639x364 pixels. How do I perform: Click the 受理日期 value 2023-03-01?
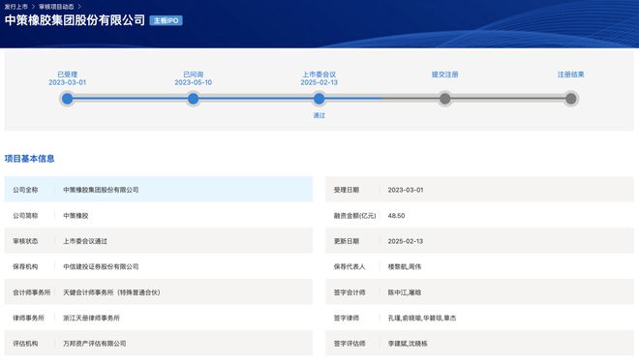click(x=406, y=190)
